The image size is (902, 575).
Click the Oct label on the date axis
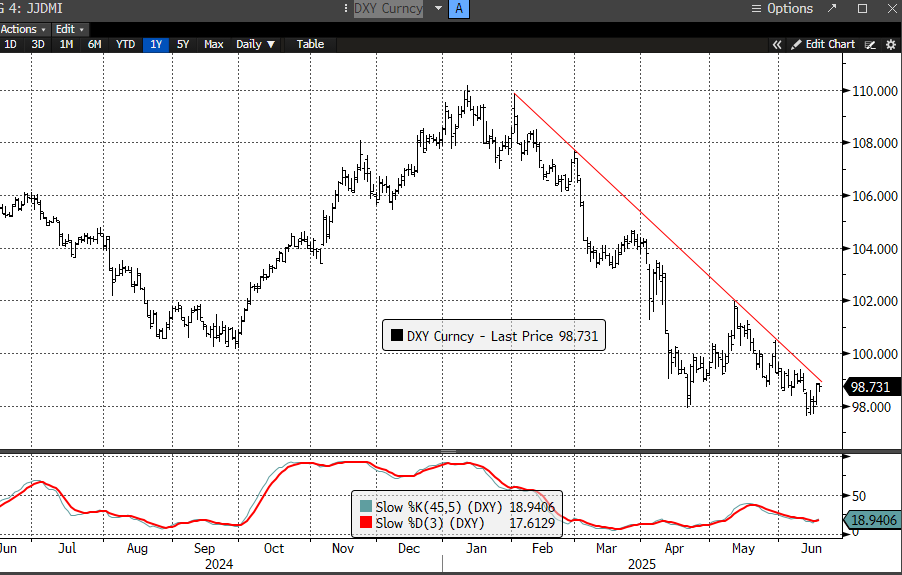pos(274,549)
